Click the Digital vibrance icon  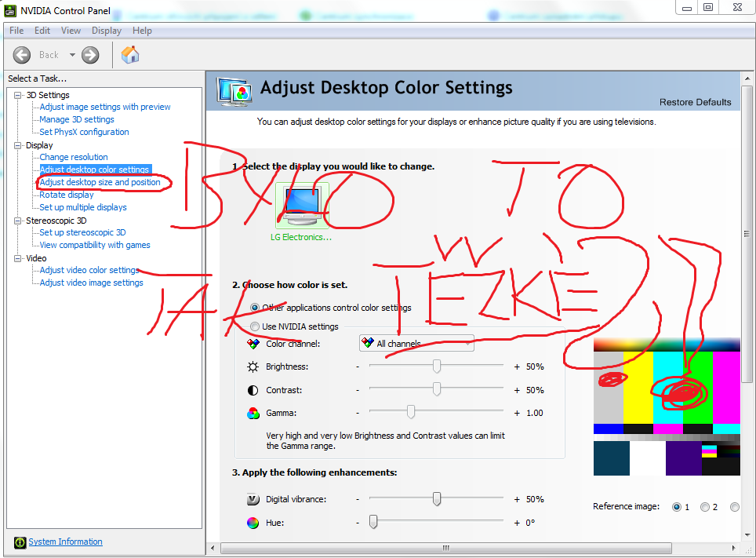[x=253, y=499]
